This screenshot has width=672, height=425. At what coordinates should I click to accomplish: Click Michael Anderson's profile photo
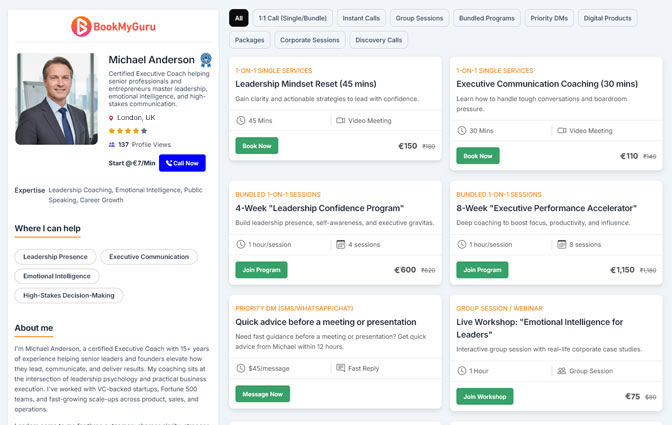tap(57, 100)
